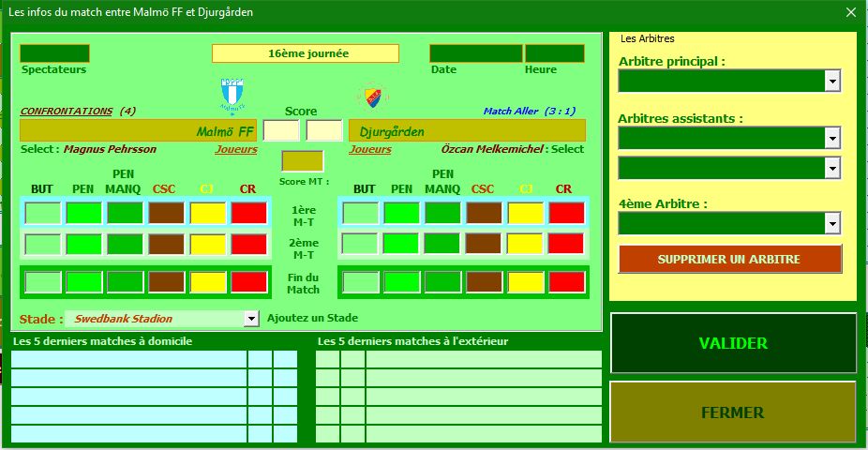868x450 pixels.
Task: Click Malmö 1ère M-T red CR cell
Action: [249, 213]
